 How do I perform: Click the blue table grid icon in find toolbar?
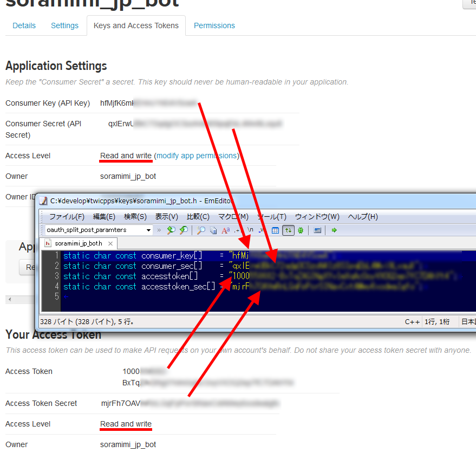tap(275, 230)
